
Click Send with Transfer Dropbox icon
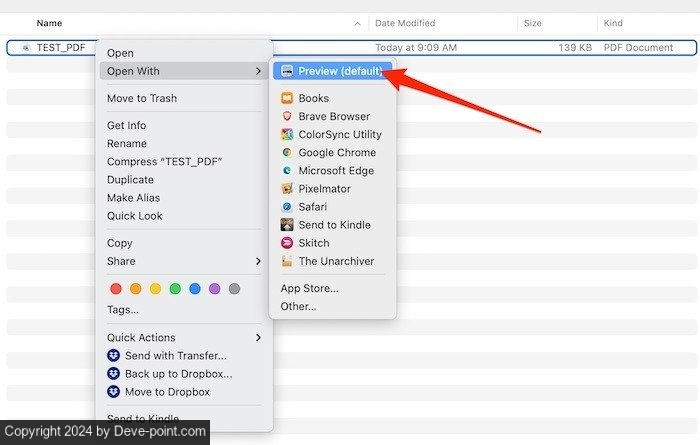tap(114, 355)
